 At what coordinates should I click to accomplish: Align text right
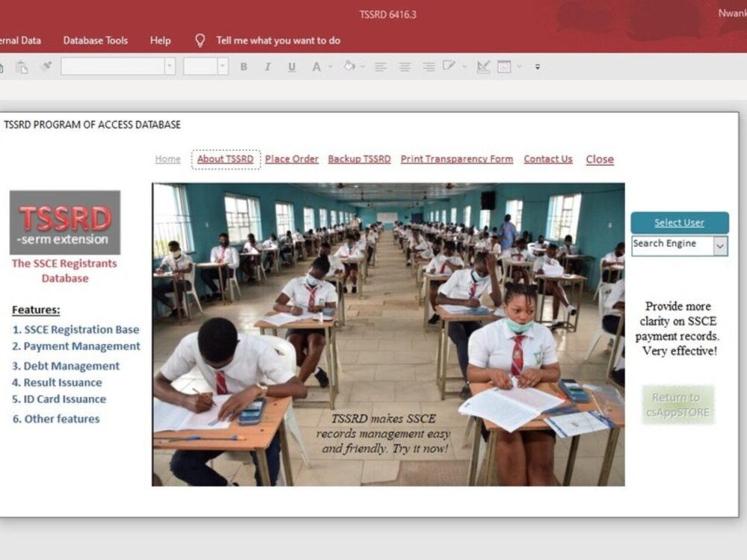click(429, 67)
